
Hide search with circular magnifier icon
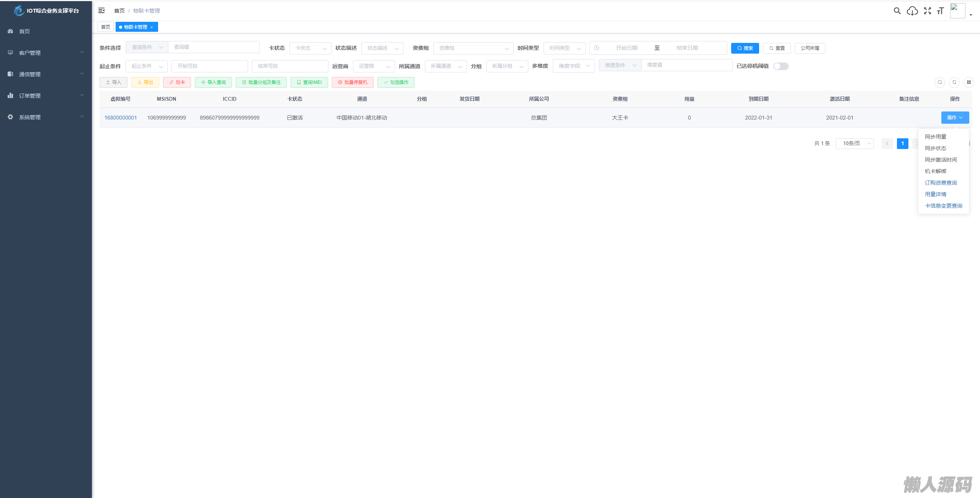[940, 82]
